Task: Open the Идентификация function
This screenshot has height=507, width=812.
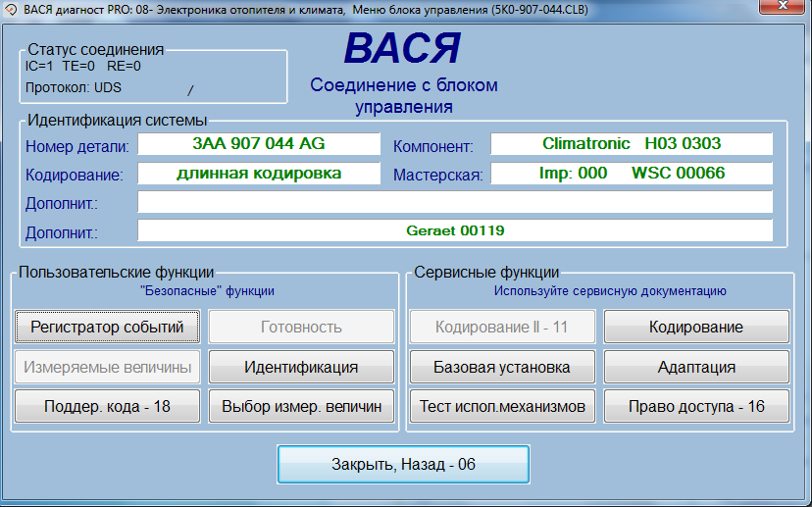Action: [x=301, y=367]
